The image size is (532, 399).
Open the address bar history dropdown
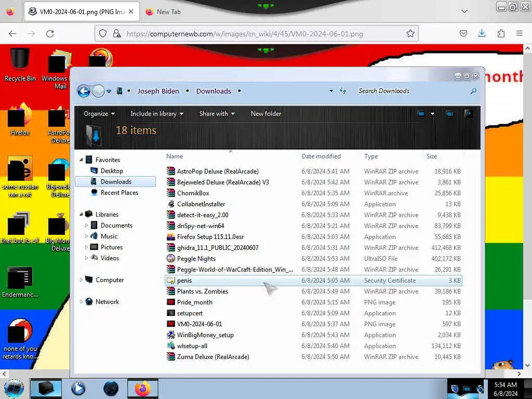click(331, 91)
